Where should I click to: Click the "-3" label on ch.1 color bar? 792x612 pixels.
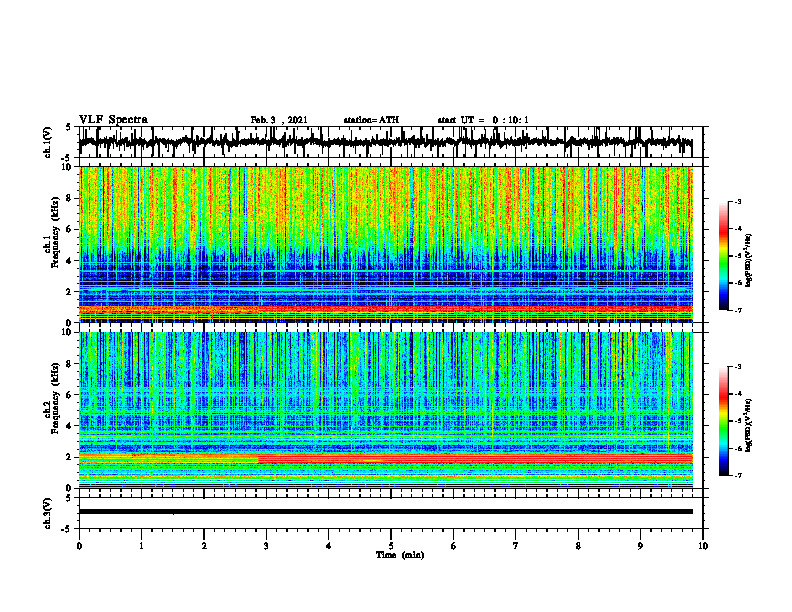pyautogui.click(x=738, y=202)
